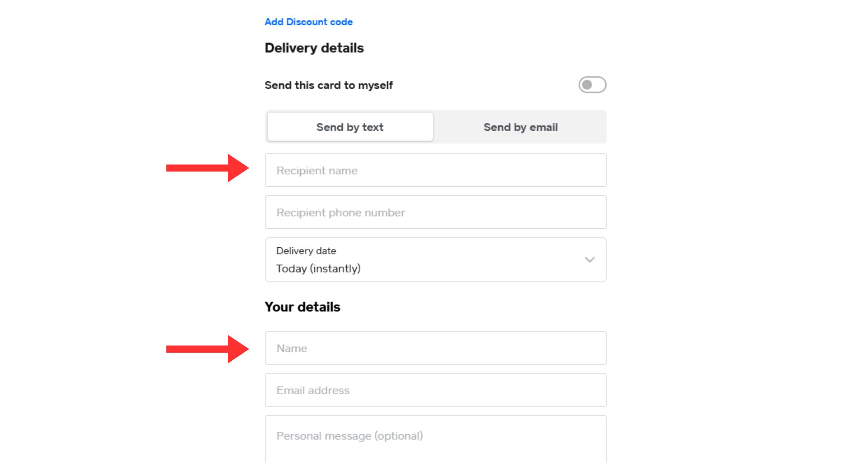Click the Delivery date label text
868x463 pixels.
tap(306, 251)
